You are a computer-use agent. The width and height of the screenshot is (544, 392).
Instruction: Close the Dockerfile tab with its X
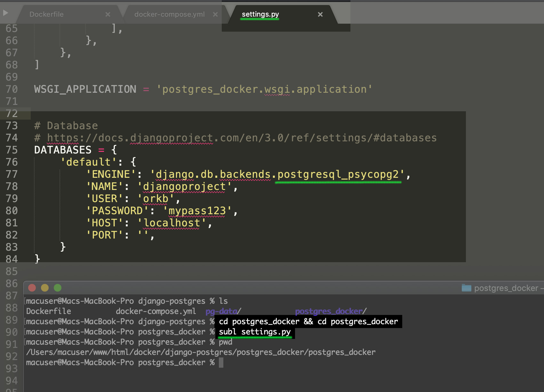[108, 14]
